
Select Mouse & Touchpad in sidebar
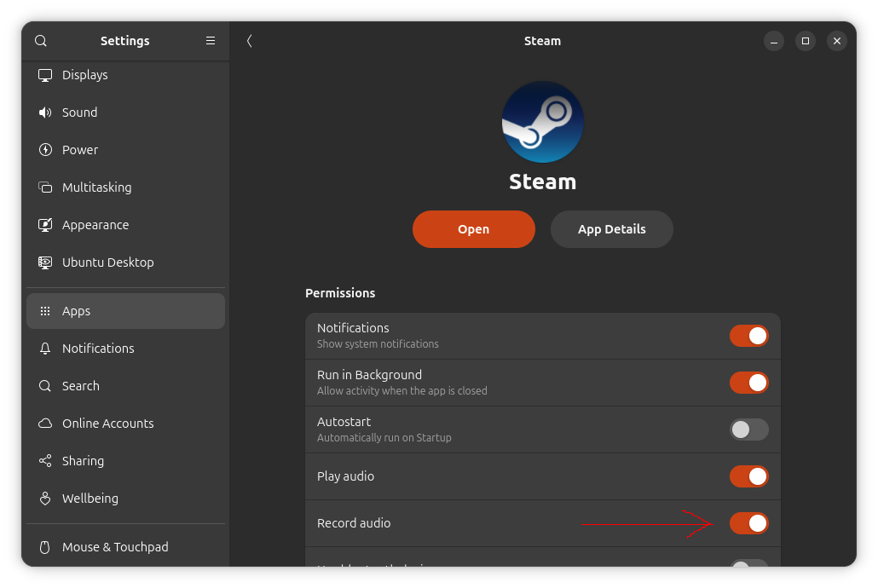[115, 547]
